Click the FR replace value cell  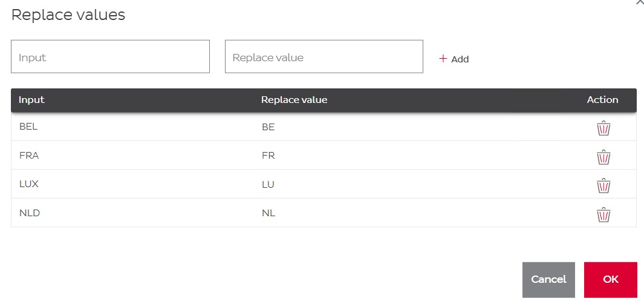coord(268,156)
